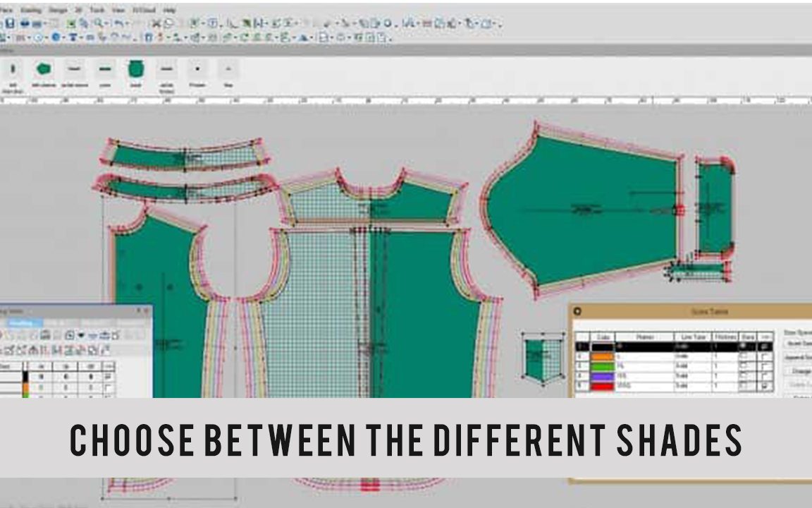Toggle the Base checkbox for the red size row

tap(744, 386)
